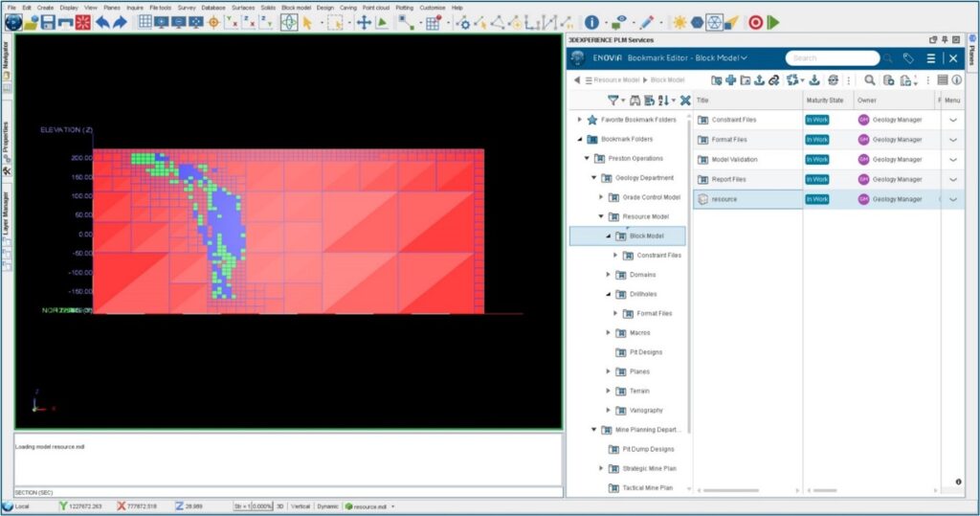Click the orange centre target icon

coord(213,23)
